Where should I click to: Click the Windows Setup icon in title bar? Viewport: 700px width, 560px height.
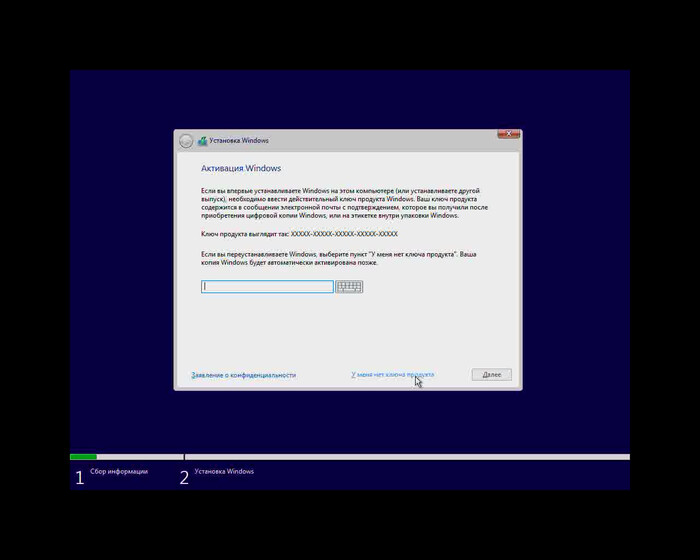pyautogui.click(x=202, y=141)
